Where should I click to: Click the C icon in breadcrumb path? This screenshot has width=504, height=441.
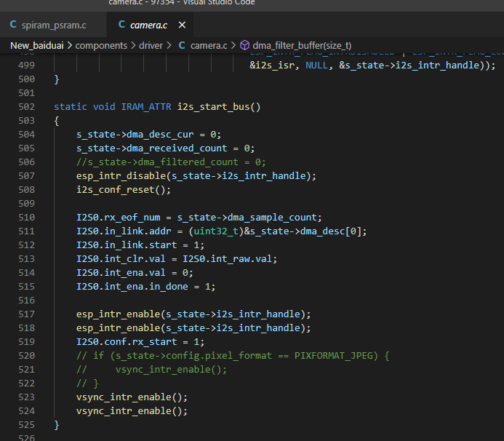182,45
